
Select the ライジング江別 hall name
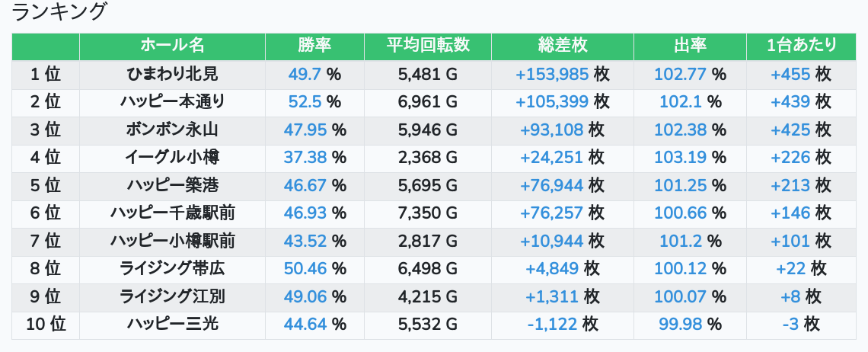point(172,297)
